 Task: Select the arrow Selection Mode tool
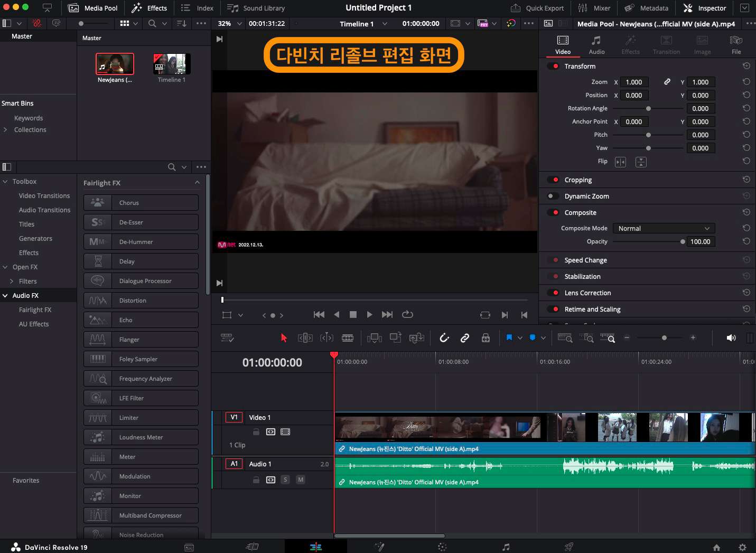(284, 338)
